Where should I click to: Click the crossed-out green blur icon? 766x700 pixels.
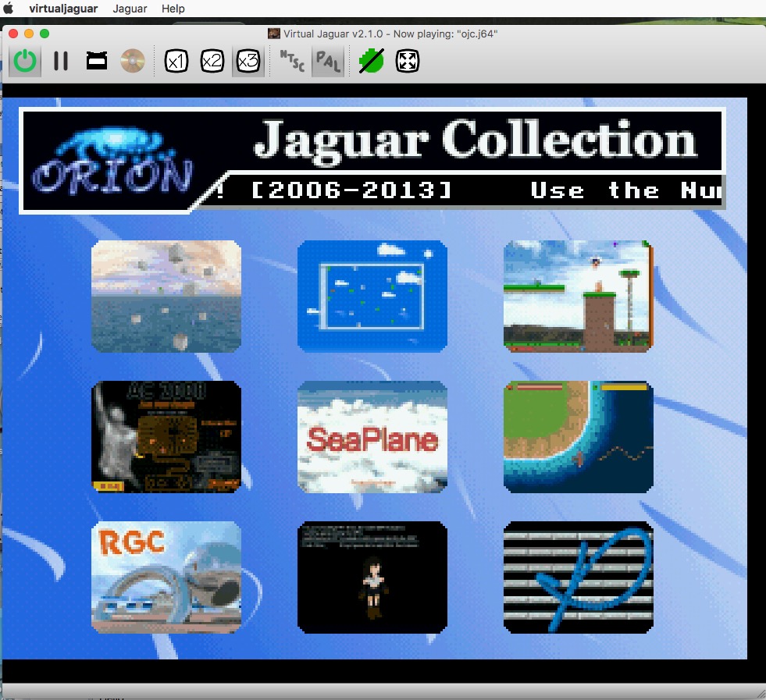point(371,61)
